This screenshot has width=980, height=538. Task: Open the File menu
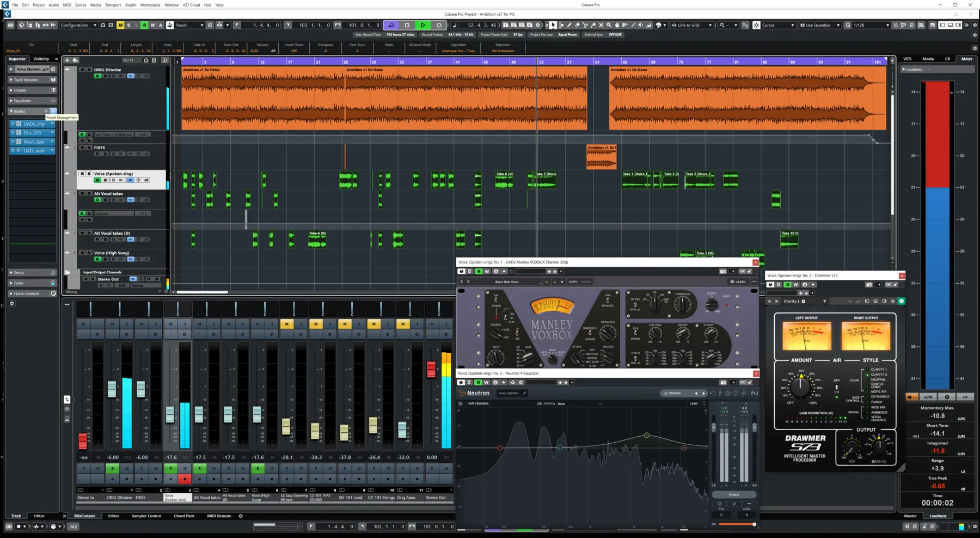tap(15, 5)
